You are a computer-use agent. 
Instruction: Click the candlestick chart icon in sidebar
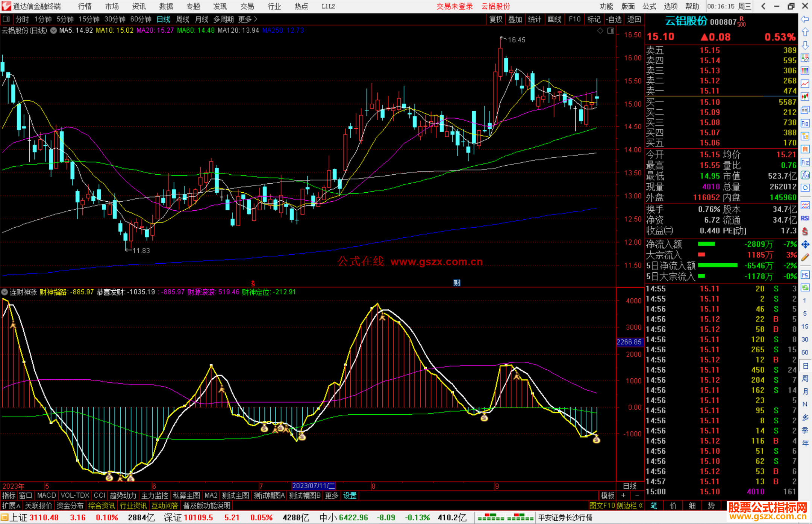805,97
